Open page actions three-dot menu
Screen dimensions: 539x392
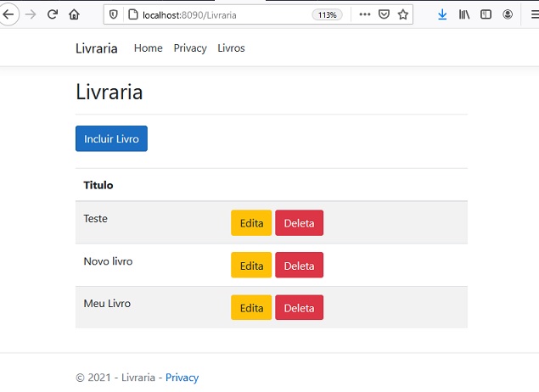(x=364, y=14)
